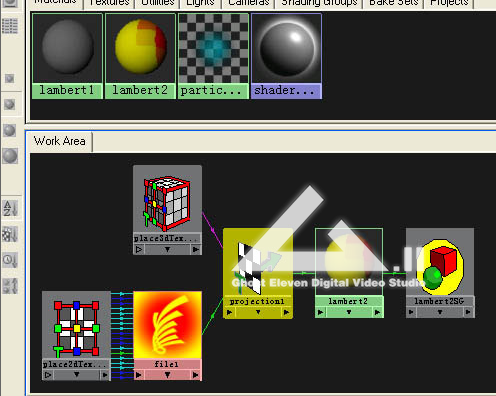This screenshot has height=396, width=496.
Task: Click the projection1 node name label
Action: click(x=257, y=301)
